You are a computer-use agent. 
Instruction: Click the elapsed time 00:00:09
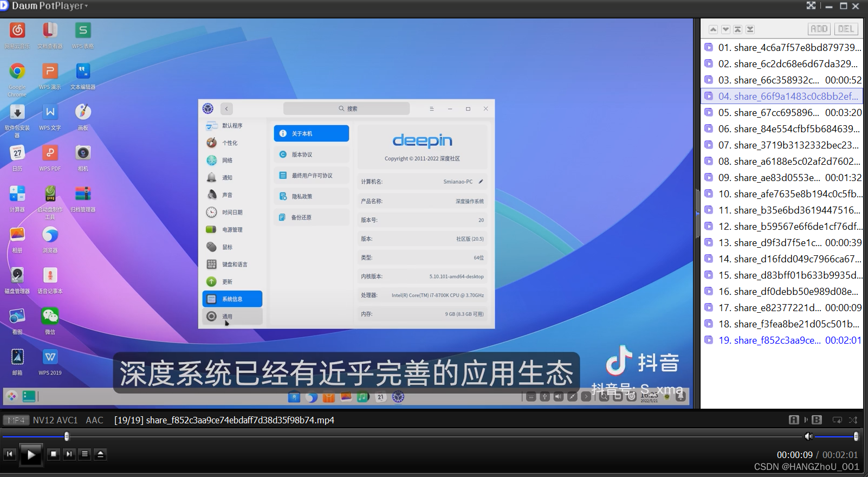click(x=795, y=455)
